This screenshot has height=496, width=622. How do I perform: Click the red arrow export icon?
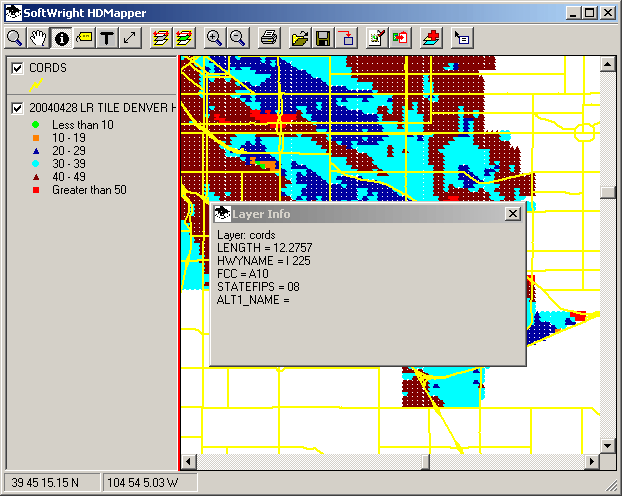tap(346, 38)
